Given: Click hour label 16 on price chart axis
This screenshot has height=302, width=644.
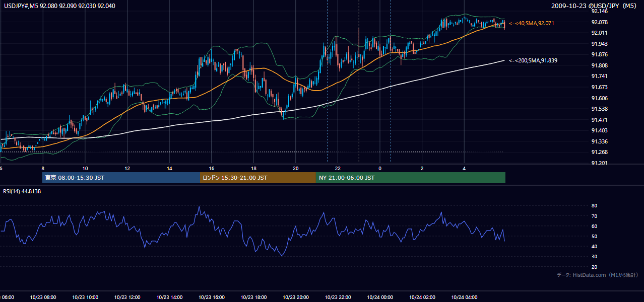Looking at the screenshot, I should [x=212, y=168].
